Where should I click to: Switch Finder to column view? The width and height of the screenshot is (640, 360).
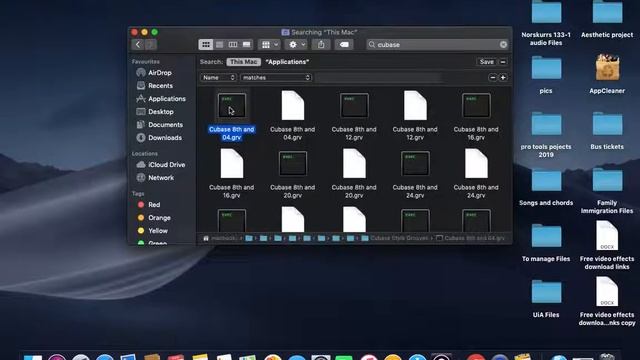tap(233, 44)
